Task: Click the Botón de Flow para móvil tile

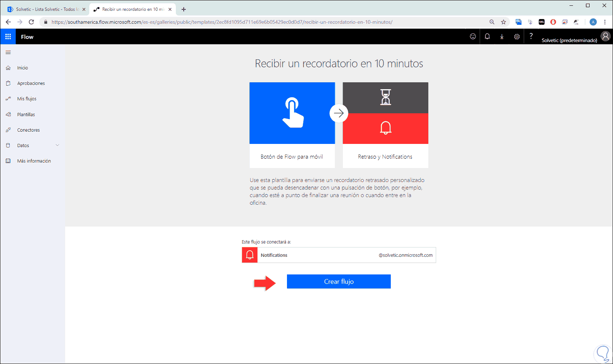Action: coord(292,125)
